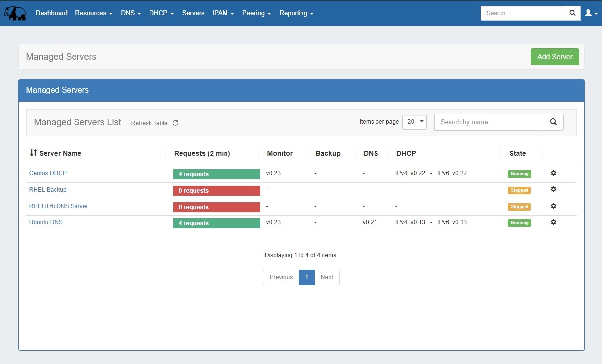Click gear icon for RHEL8 6cDNS Server

tap(553, 206)
